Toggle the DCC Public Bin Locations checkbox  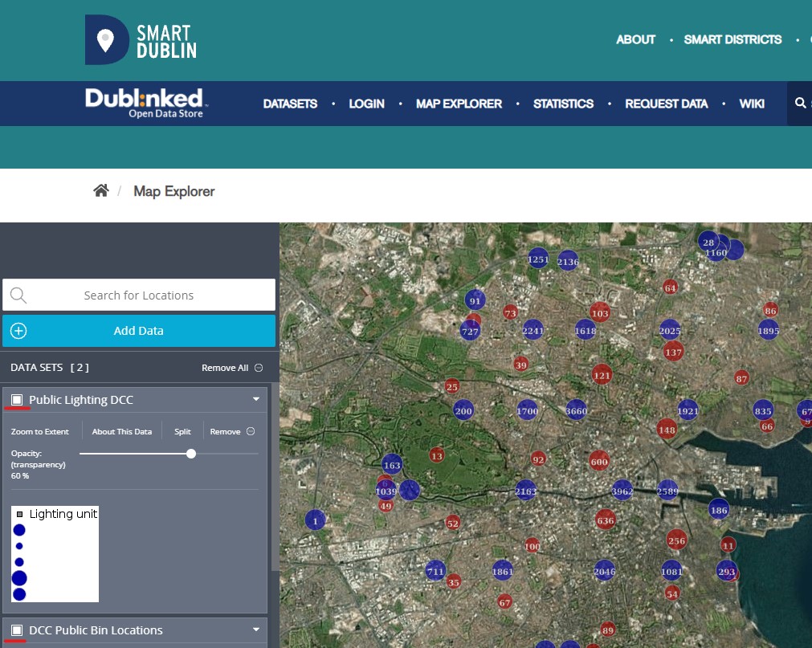17,630
